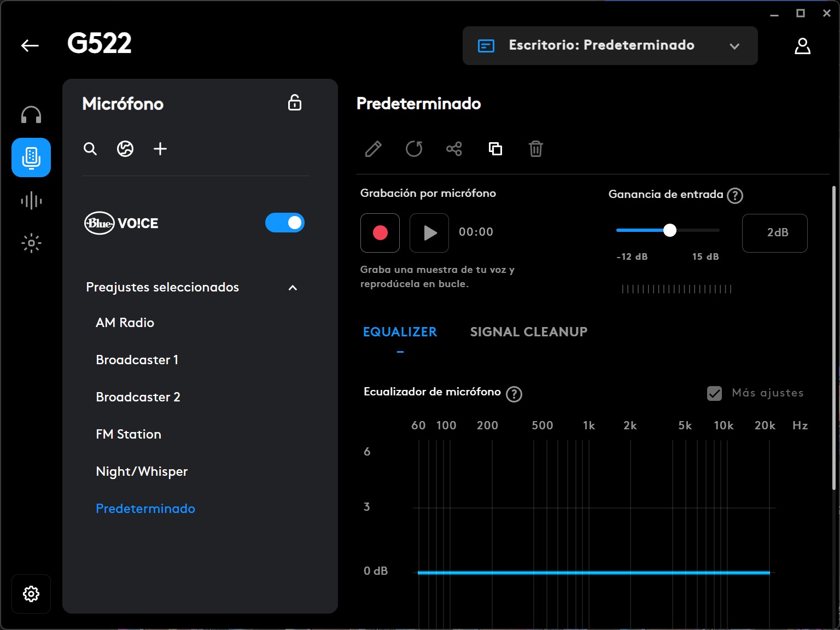
Task: Start microphone recording with red button
Action: point(380,233)
